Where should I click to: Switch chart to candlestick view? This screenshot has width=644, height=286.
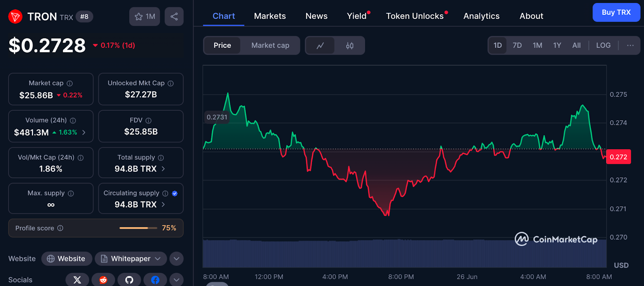[350, 45]
